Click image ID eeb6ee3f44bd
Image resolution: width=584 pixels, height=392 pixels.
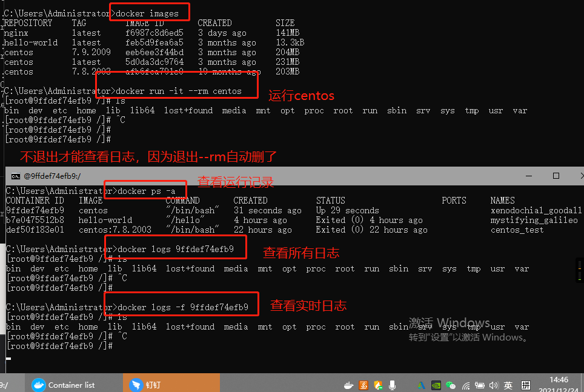point(154,52)
